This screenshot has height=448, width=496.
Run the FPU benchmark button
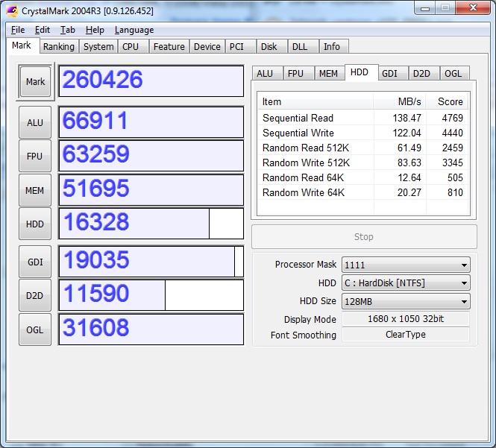[x=35, y=157]
